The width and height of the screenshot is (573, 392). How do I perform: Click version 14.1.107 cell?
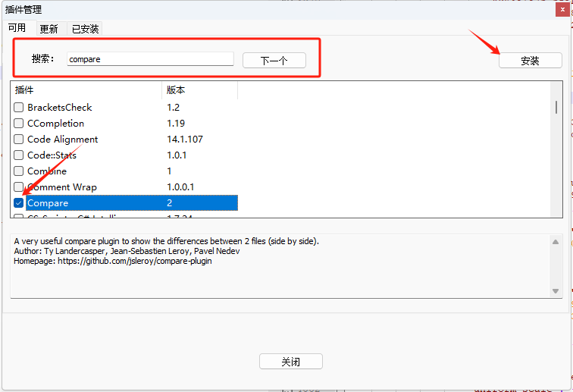click(x=185, y=140)
